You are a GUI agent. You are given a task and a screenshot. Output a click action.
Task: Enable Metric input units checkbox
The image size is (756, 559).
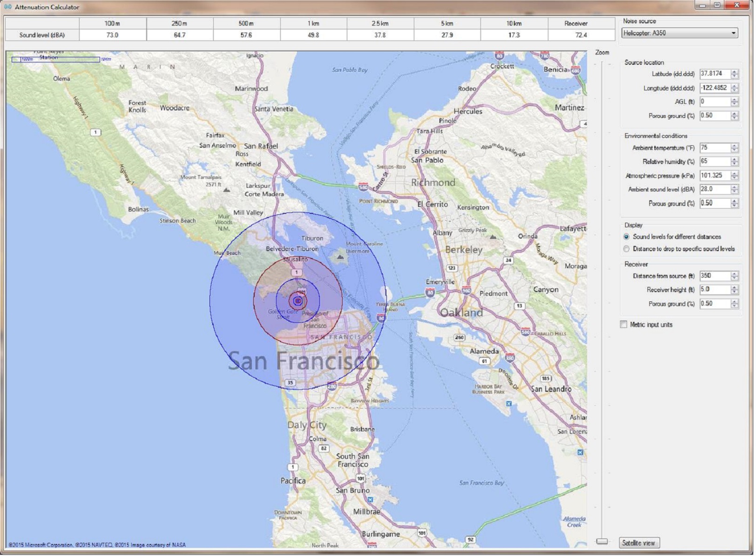(x=624, y=325)
